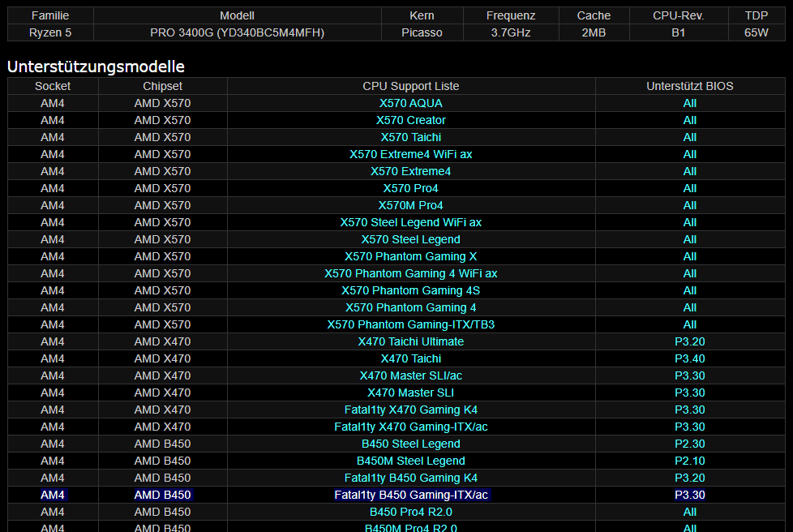Open X570 Phantom Gaming X link
The image size is (793, 532).
(410, 256)
